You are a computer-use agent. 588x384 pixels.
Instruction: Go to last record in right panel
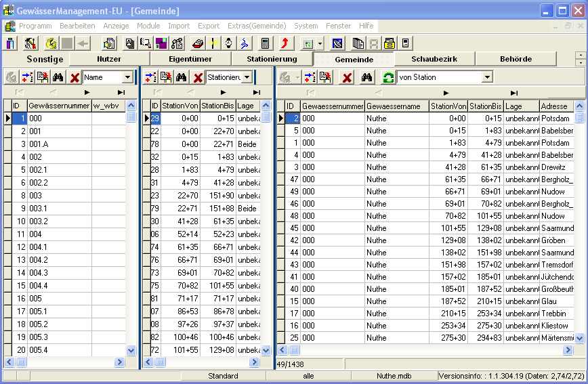[x=514, y=93]
